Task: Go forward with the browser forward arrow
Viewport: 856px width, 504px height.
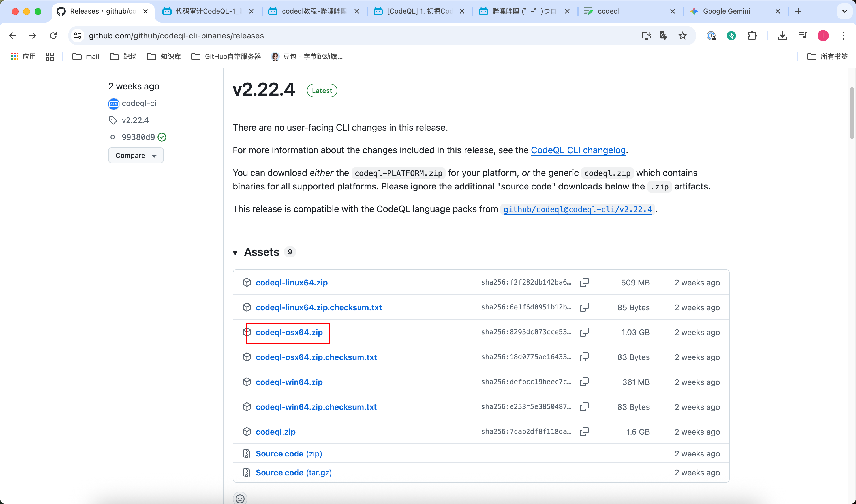Action: [x=33, y=36]
